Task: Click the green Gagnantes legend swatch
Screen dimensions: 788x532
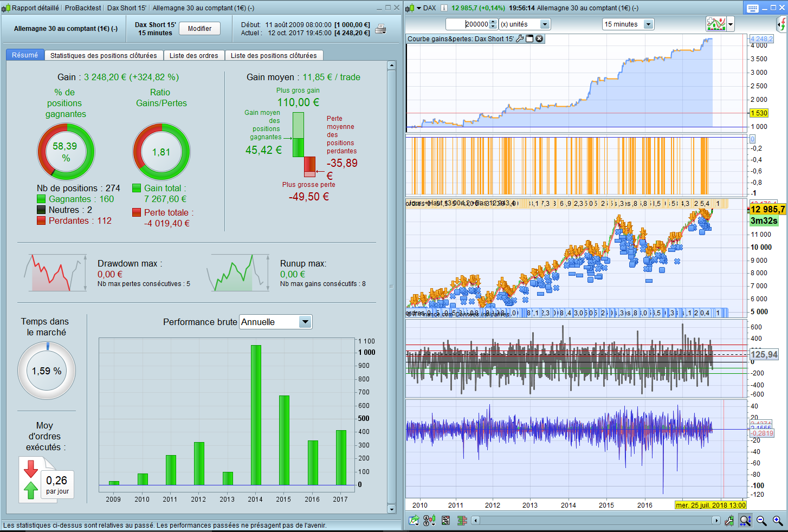Action: [41, 199]
